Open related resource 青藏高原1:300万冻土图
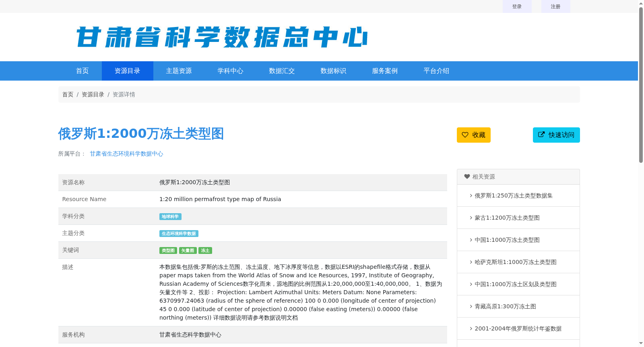This screenshot has width=644, height=347. click(506, 306)
